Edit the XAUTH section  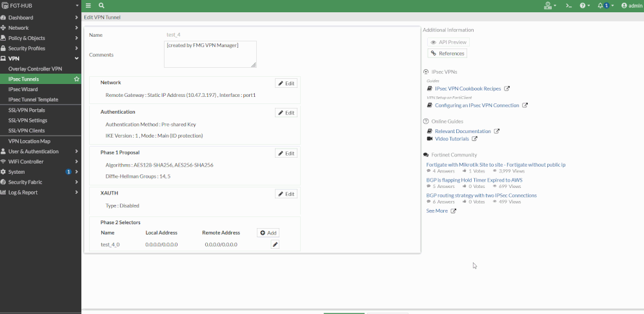click(x=287, y=194)
